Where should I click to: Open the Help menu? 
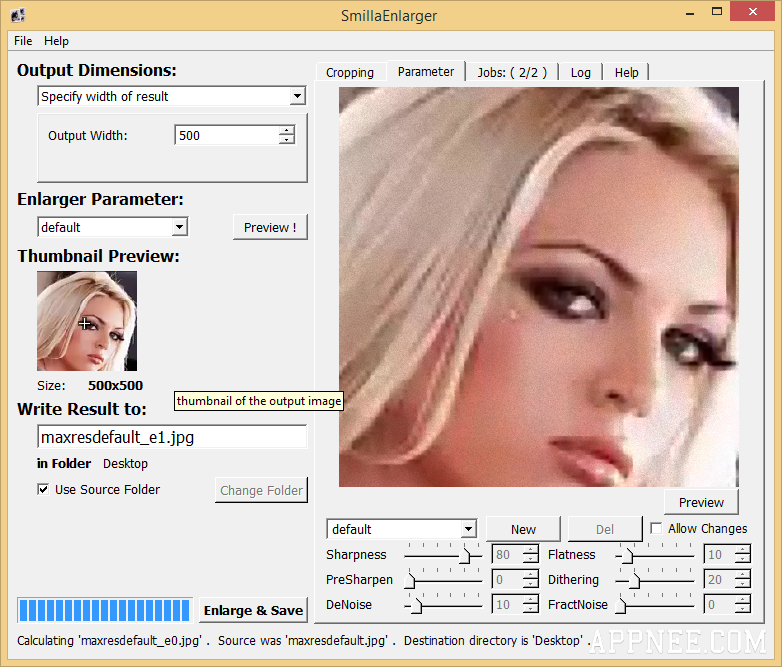[x=56, y=41]
